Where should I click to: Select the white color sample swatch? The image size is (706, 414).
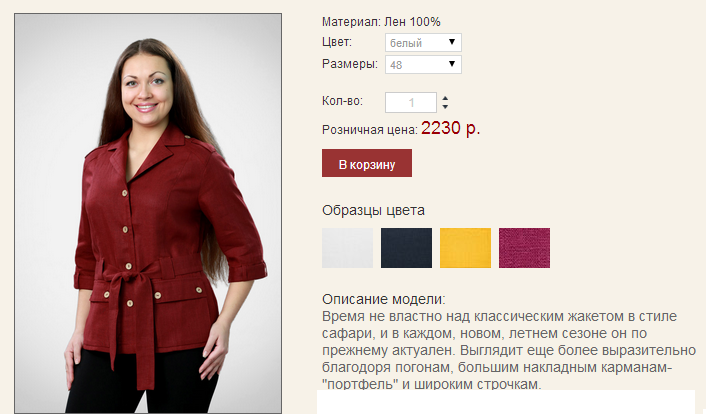point(347,248)
